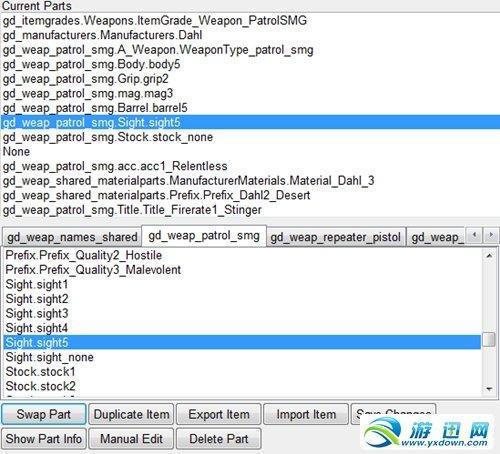Select the gd_weap_patrol_smg tab
Viewport: 500px width, 454px height.
204,236
